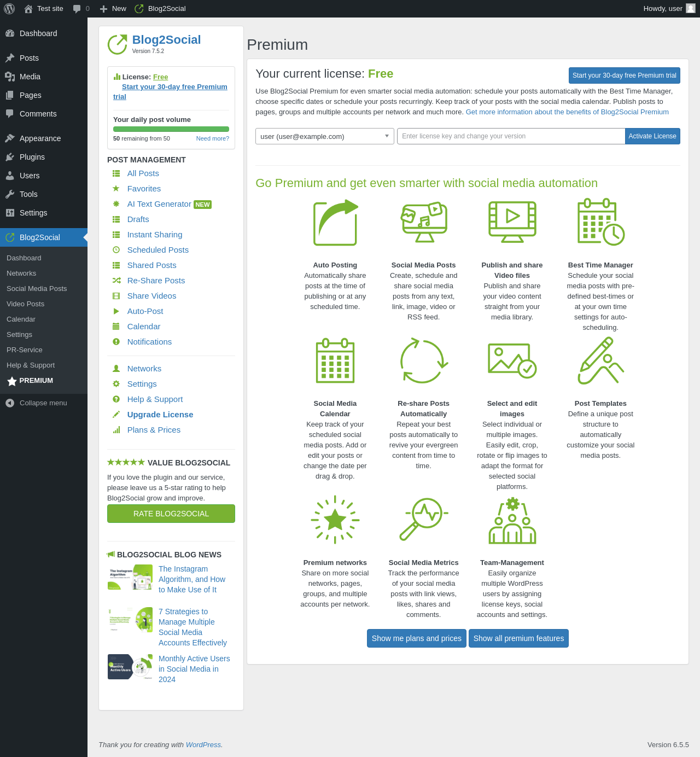Open Posts in the admin sidebar
This screenshot has height=757, width=700.
point(44,58)
